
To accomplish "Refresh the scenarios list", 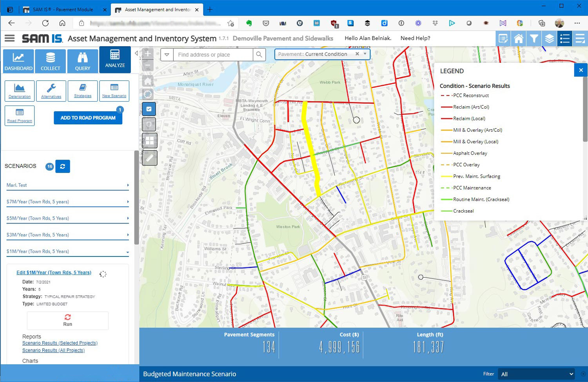I will (x=63, y=166).
